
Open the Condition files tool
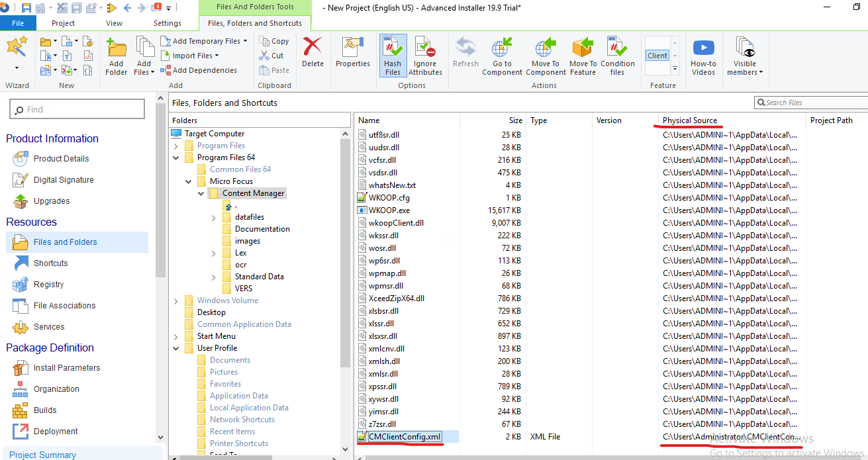pyautogui.click(x=618, y=53)
